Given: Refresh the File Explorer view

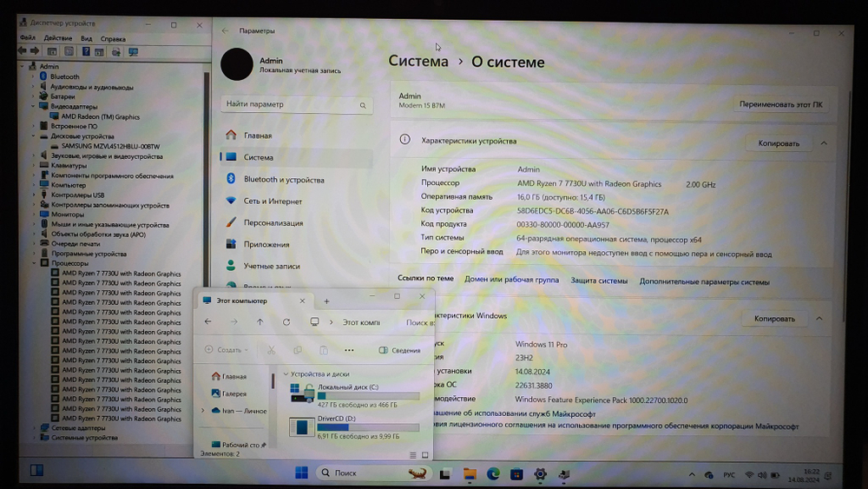Looking at the screenshot, I should [286, 321].
